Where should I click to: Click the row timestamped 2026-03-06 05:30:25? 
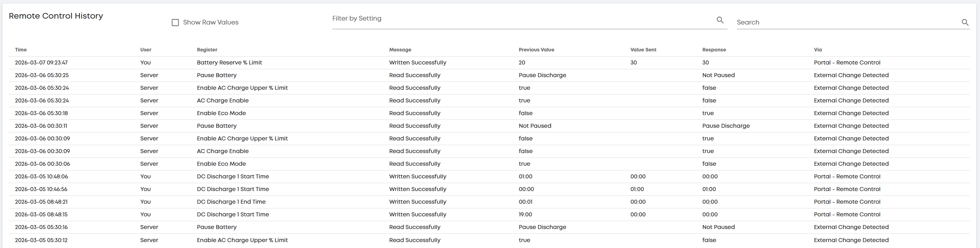pyautogui.click(x=42, y=75)
